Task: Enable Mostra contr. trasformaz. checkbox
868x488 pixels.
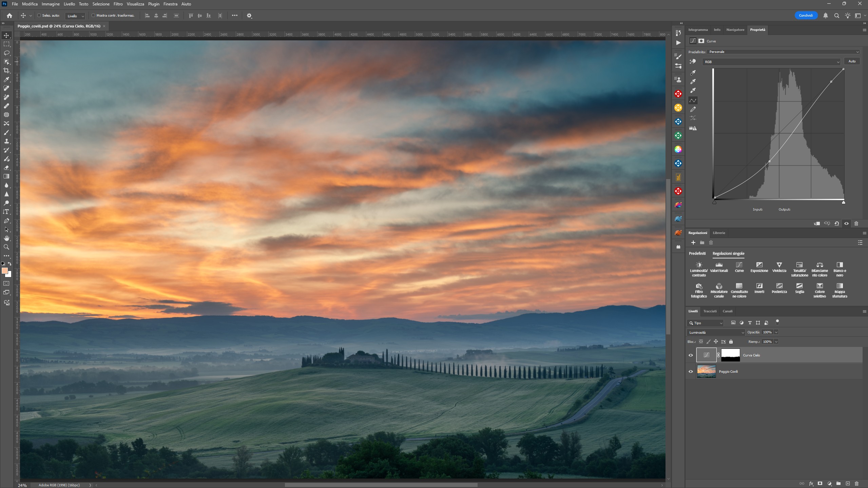Action: 93,16
